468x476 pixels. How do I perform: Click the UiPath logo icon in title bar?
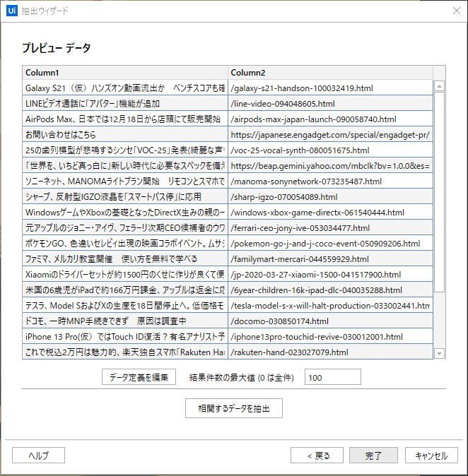point(11,11)
